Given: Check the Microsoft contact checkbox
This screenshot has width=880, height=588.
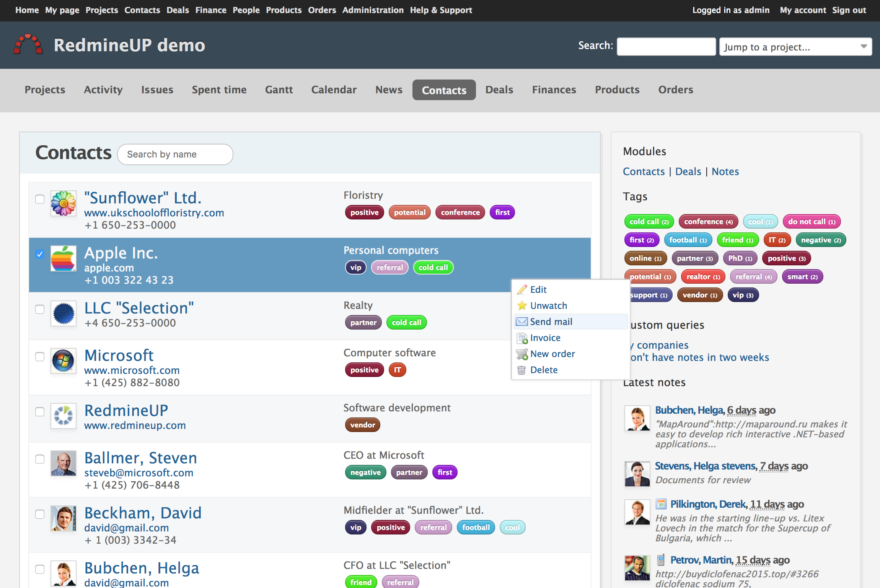Looking at the screenshot, I should coord(39,357).
